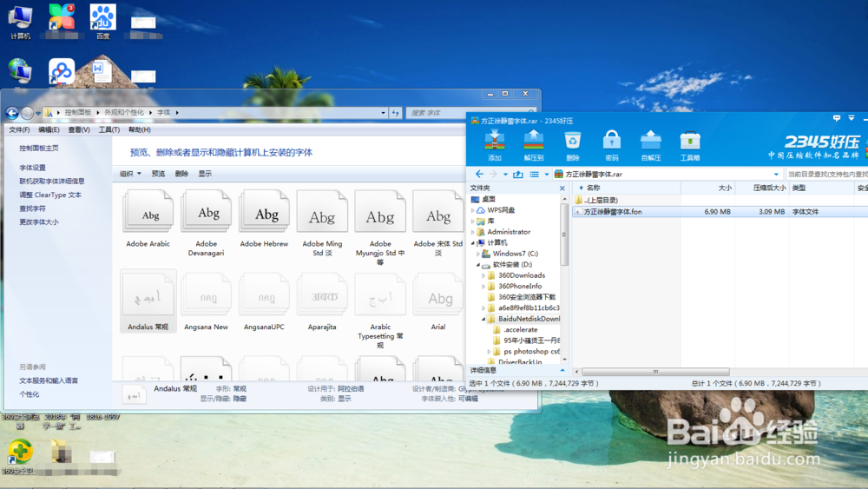
Task: Open the 查找字符 link
Action: (x=33, y=208)
